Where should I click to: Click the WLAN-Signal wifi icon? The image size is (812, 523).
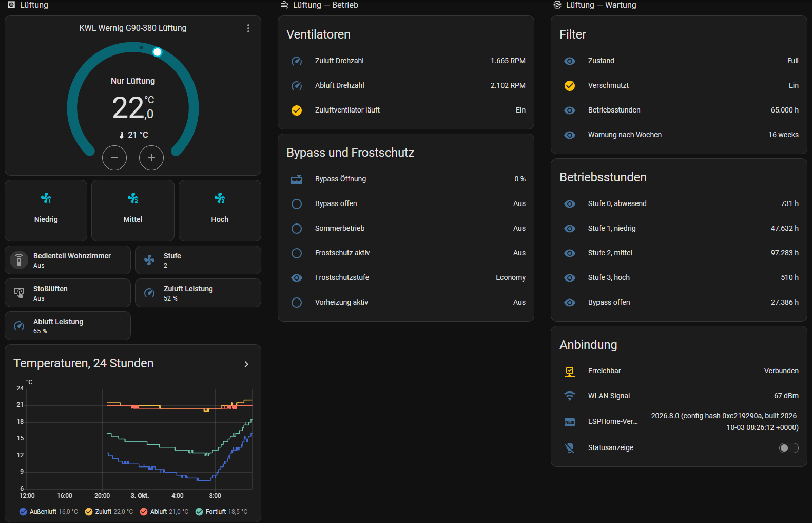pyautogui.click(x=570, y=396)
